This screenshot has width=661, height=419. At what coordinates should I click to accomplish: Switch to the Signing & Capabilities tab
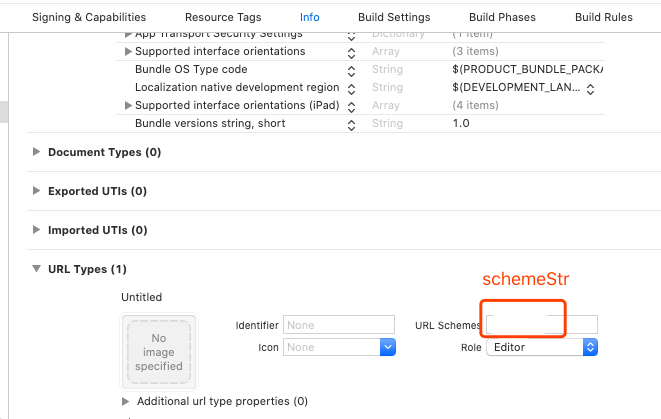[x=89, y=17]
